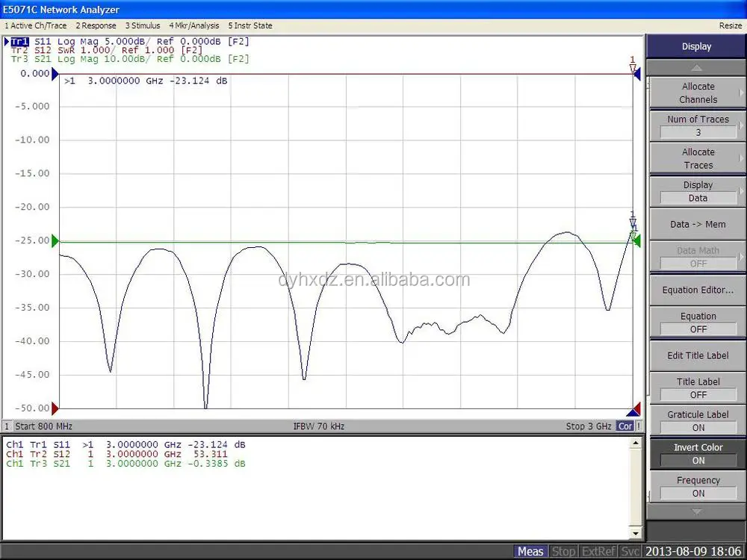This screenshot has height=560, width=747.
Task: Toggle Graticule Label ON/OFF
Action: [x=698, y=420]
